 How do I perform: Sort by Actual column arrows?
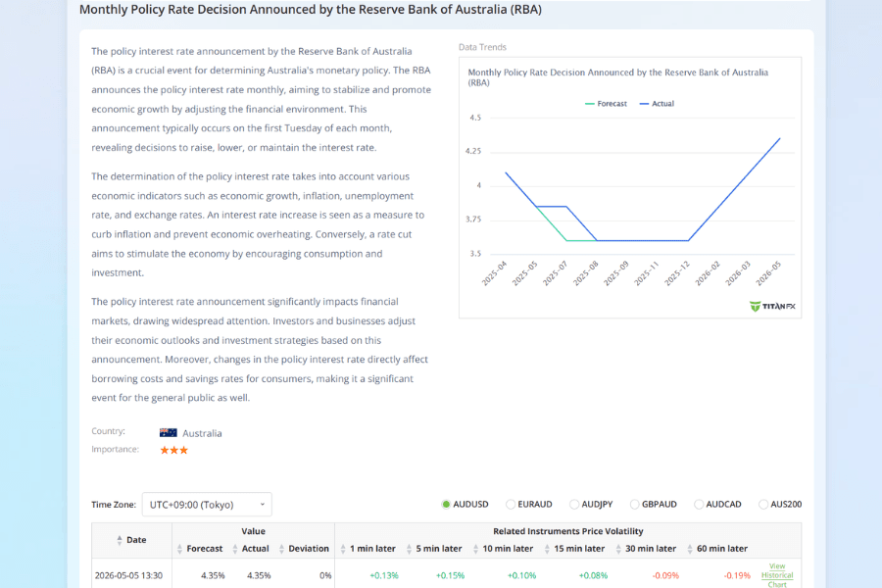tap(235, 549)
